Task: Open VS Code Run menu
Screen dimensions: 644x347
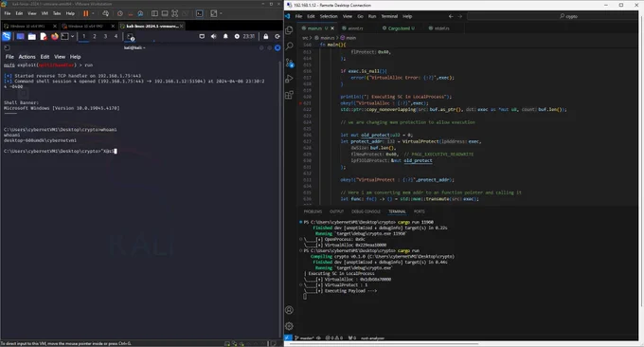Action: coord(372,16)
